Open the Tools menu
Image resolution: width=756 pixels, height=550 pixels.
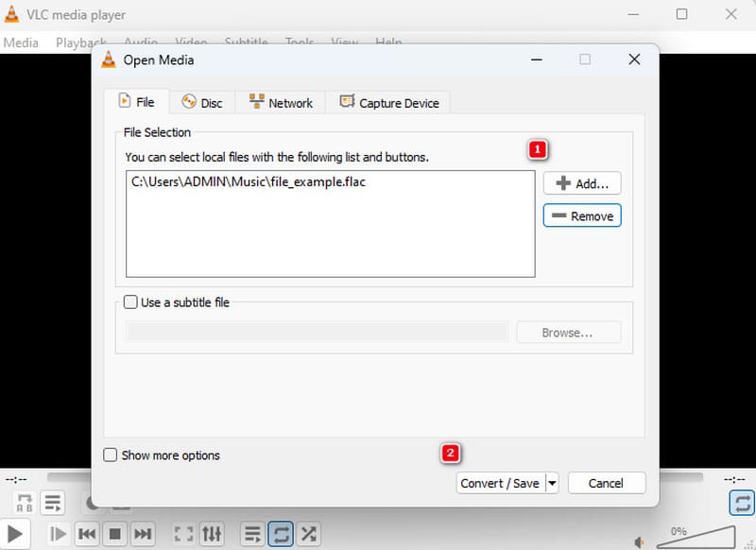click(299, 43)
